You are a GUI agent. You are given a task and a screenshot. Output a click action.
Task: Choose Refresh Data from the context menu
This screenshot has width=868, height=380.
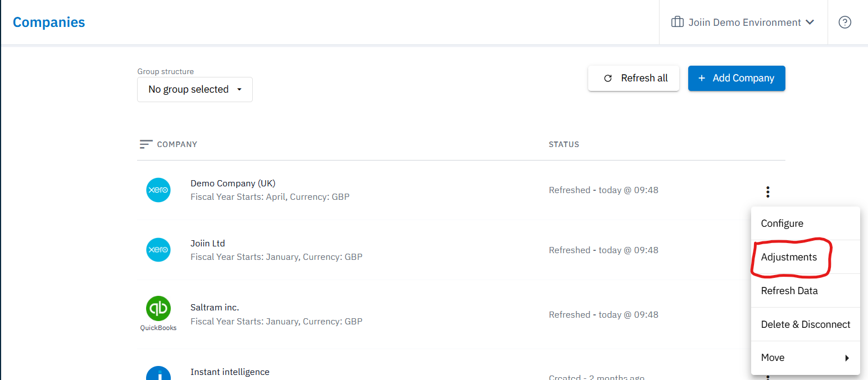(806, 291)
